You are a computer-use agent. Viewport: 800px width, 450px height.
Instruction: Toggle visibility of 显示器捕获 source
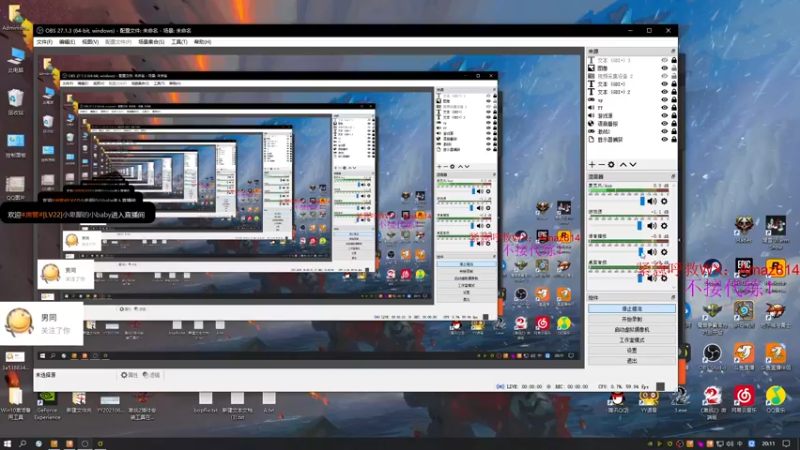click(664, 139)
